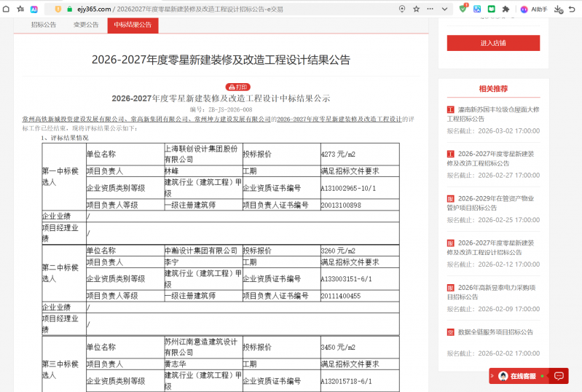
Task: Switch to the 变更公告 tab
Action: click(86, 25)
